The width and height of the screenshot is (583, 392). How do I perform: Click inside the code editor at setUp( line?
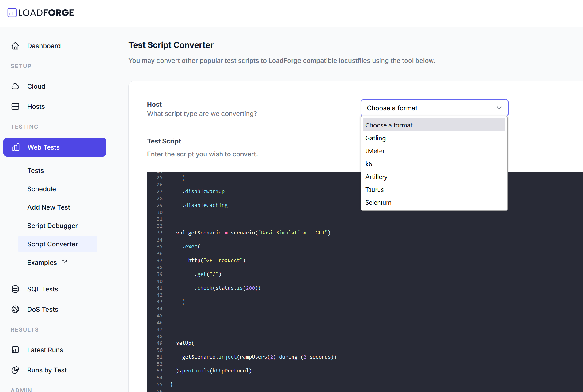tap(185, 343)
